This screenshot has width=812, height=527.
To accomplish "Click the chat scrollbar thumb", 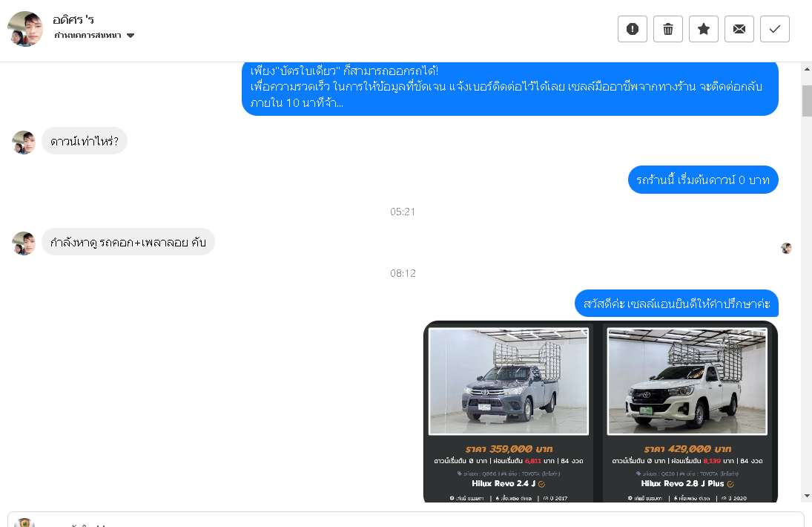I will [807, 100].
